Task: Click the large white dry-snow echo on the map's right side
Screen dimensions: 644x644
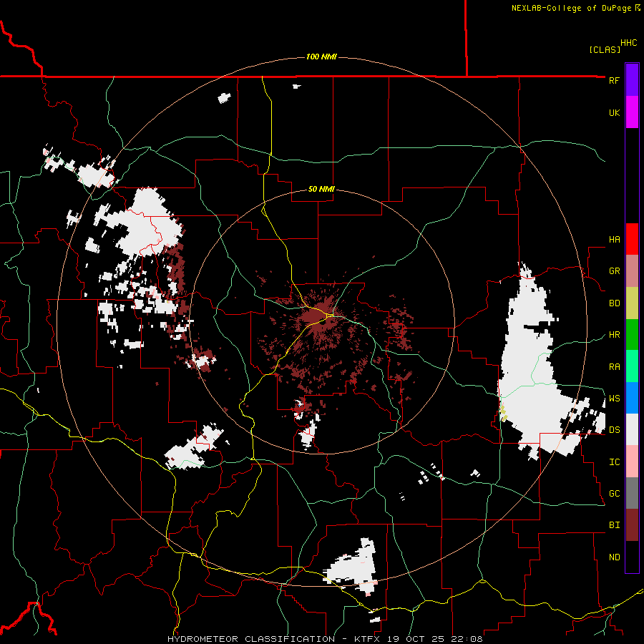Action: coord(534,366)
